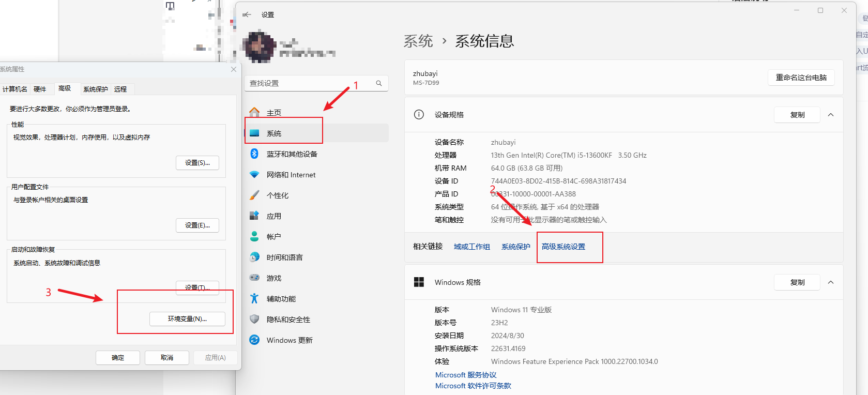Open the 系统保护 tab in dialog
The height and width of the screenshot is (395, 868).
click(96, 89)
